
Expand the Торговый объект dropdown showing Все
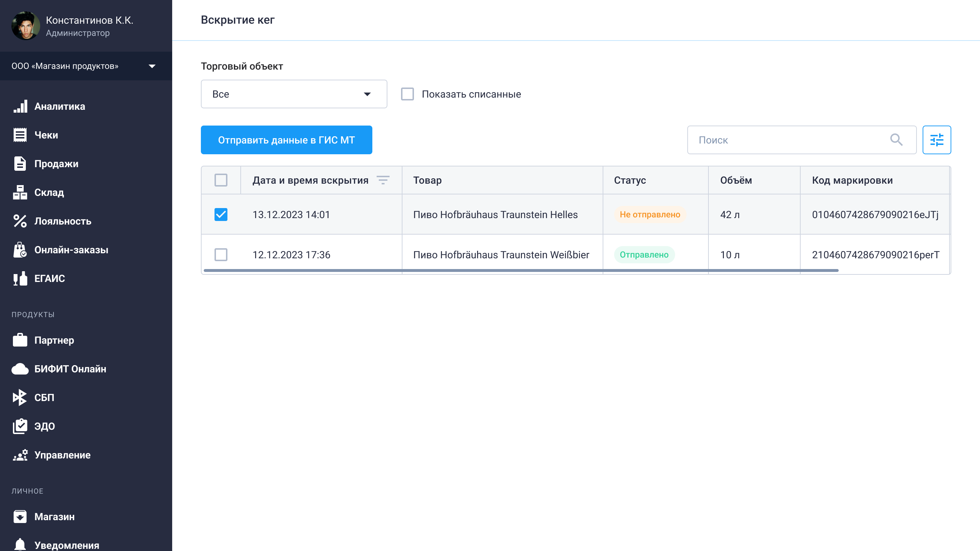(294, 94)
